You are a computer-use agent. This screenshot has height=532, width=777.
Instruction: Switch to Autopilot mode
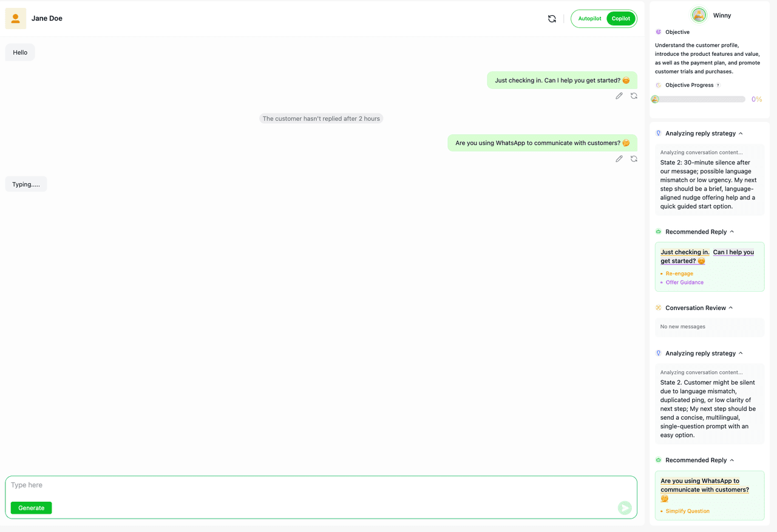589,19
